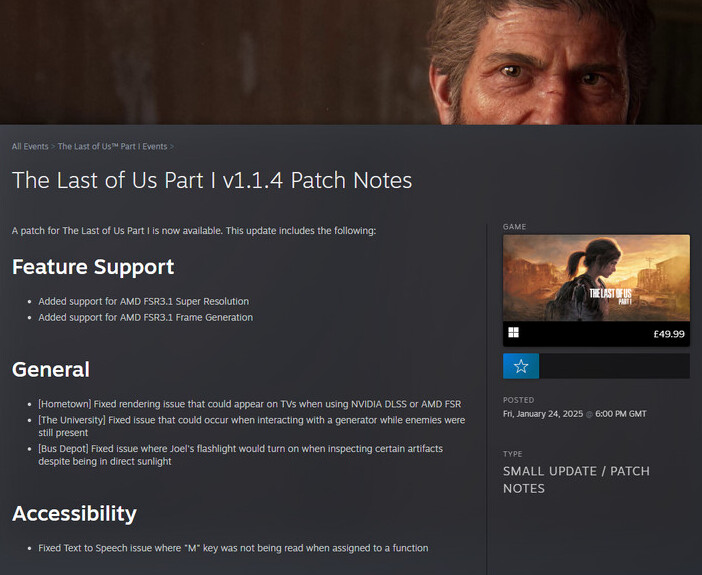
Task: Click the Windows platform icon
Action: click(514, 332)
